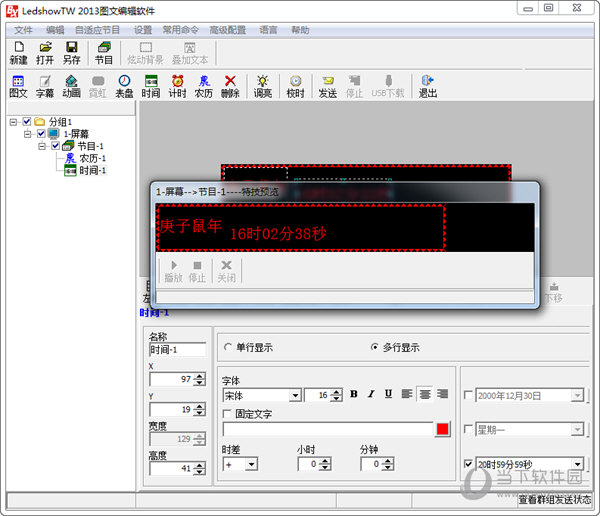600x516 pixels.
Task: Open the 帮助 menu
Action: point(300,30)
